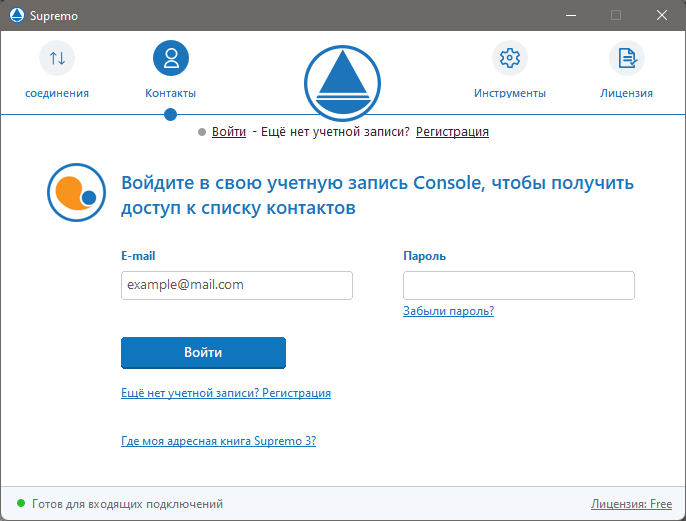
Task: Click the green ready status indicator dot
Action: point(20,504)
